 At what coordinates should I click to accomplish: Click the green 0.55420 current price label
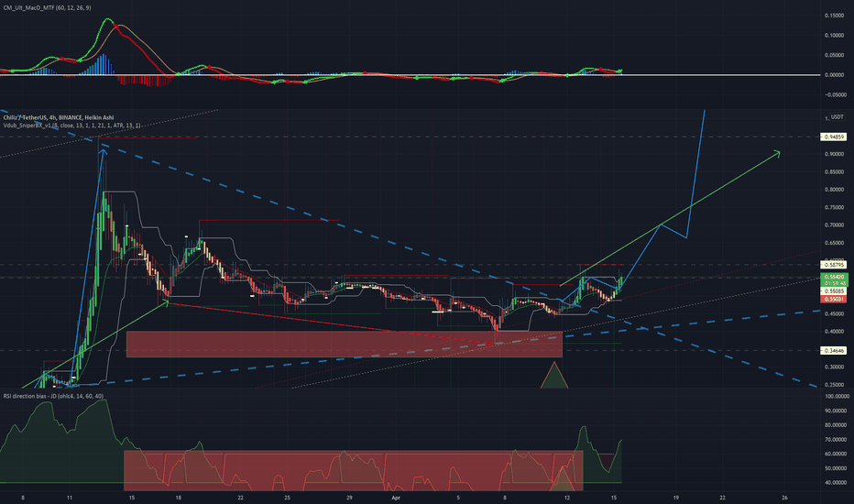(833, 277)
